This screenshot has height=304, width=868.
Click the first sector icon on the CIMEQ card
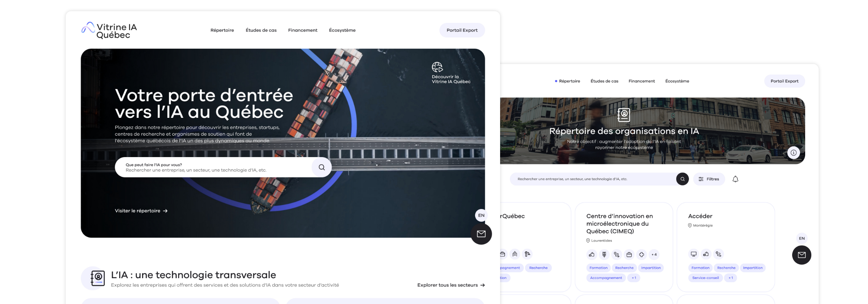(x=592, y=255)
